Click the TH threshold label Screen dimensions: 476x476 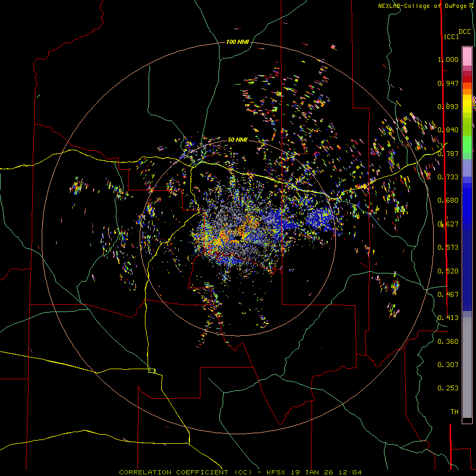(x=454, y=412)
